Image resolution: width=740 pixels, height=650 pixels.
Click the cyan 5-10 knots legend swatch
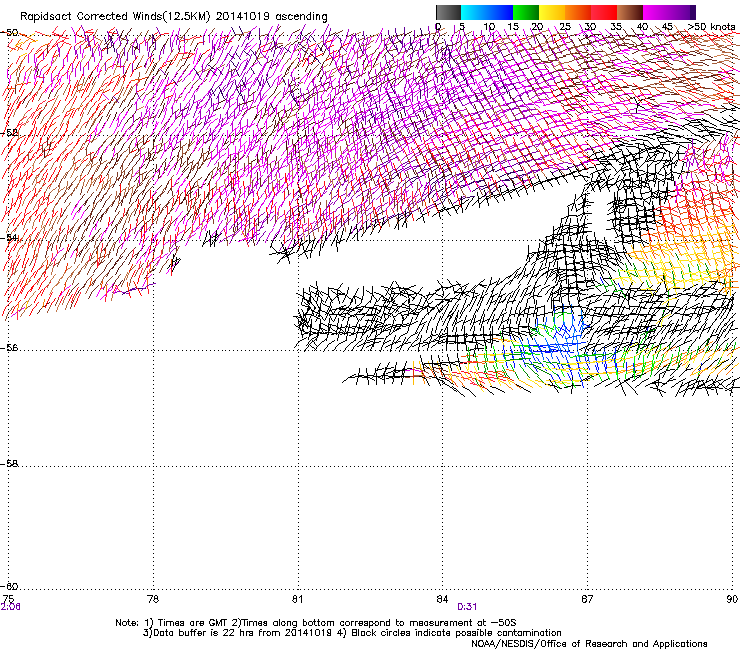point(474,12)
